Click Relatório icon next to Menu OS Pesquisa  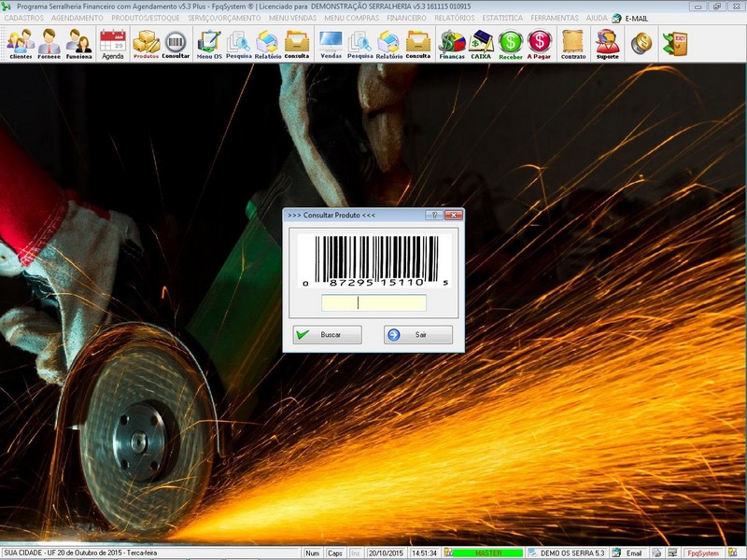(268, 44)
